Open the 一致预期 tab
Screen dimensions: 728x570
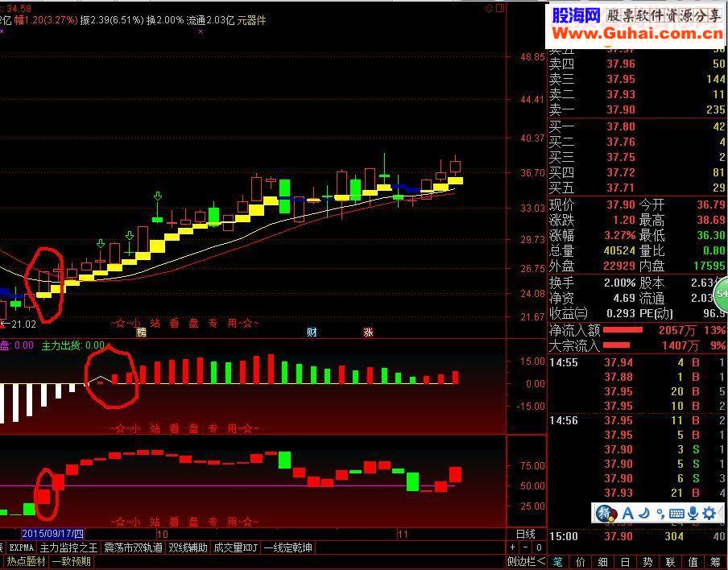tap(71, 562)
